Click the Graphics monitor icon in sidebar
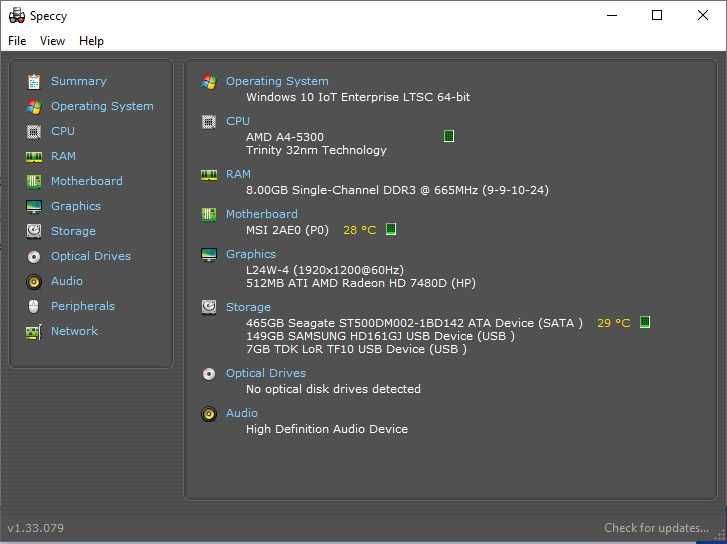 coord(34,206)
